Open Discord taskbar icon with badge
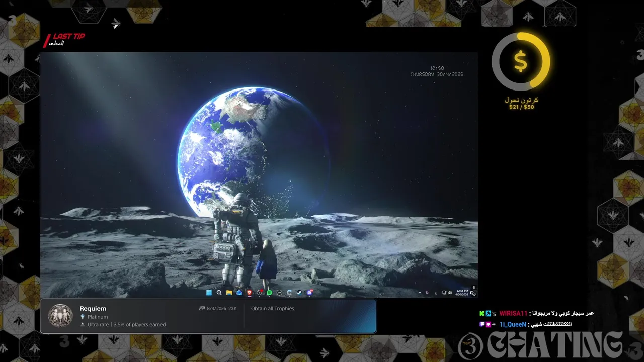The height and width of the screenshot is (362, 644). [x=310, y=292]
